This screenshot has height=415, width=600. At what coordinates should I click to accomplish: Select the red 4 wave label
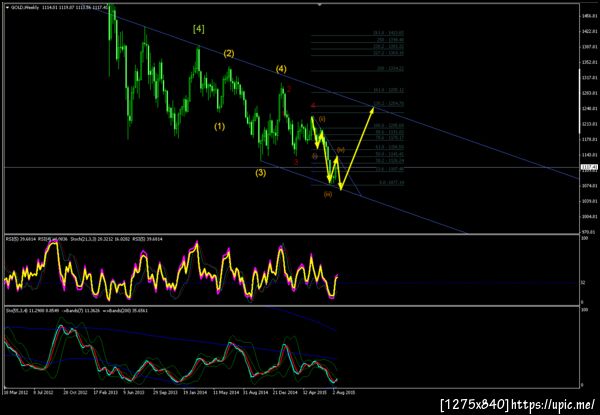313,105
